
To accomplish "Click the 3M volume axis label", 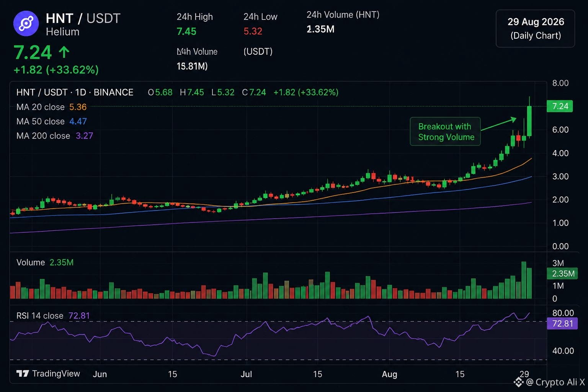I will pos(558,263).
